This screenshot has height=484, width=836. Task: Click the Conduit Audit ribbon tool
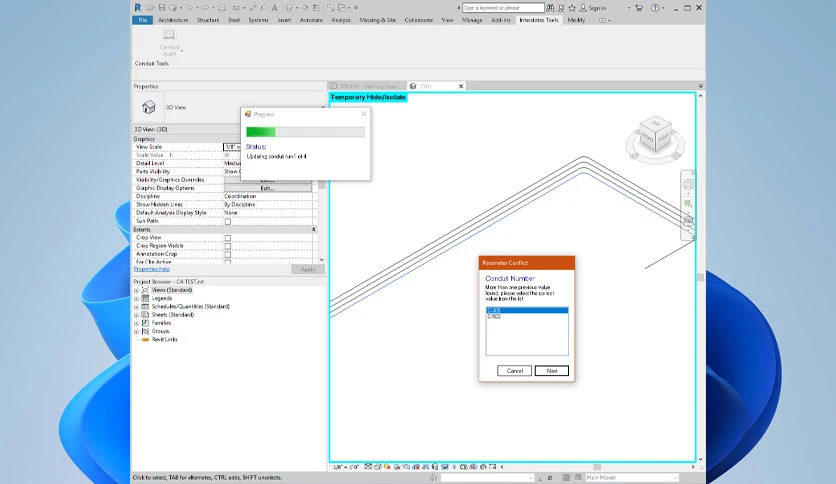click(170, 43)
